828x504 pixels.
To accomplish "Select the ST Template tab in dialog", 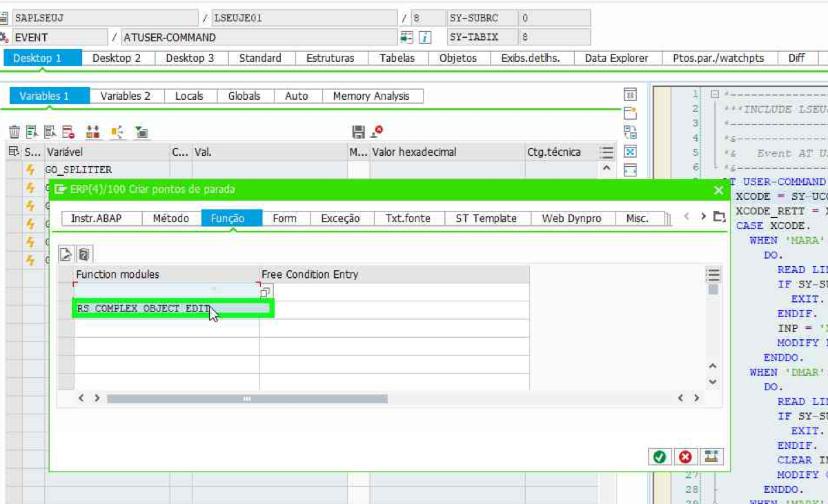I will [486, 218].
